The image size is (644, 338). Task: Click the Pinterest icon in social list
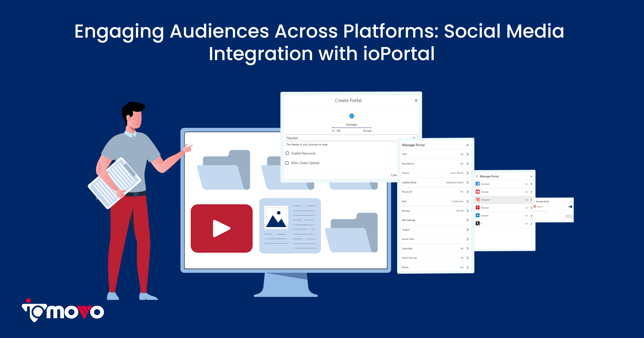[478, 207]
